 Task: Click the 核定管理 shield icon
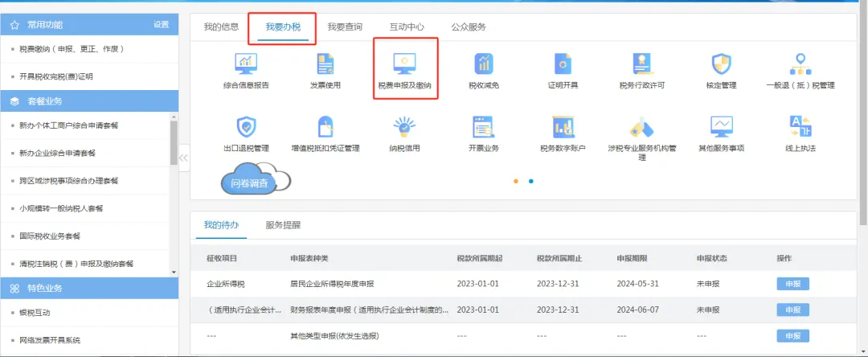[721, 64]
